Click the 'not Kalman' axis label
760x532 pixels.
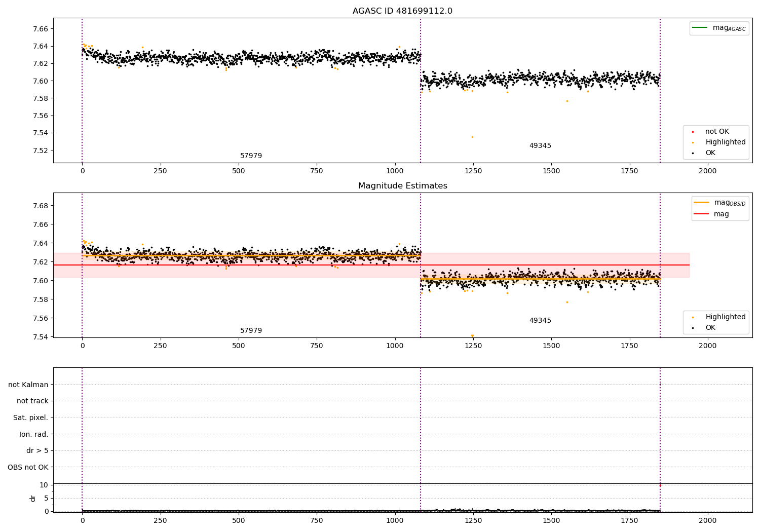coord(28,385)
